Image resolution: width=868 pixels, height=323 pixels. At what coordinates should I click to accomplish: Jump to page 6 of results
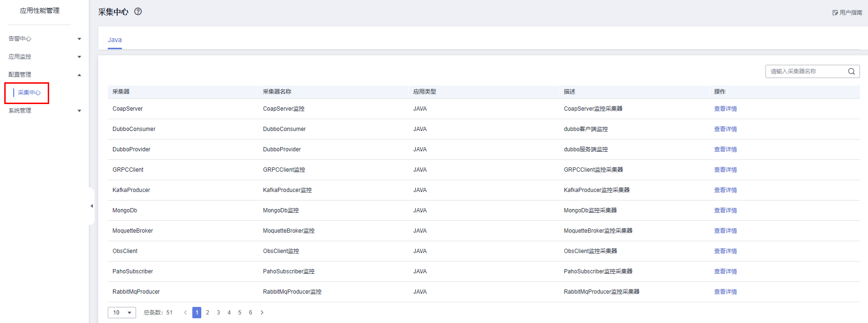pyautogui.click(x=250, y=313)
